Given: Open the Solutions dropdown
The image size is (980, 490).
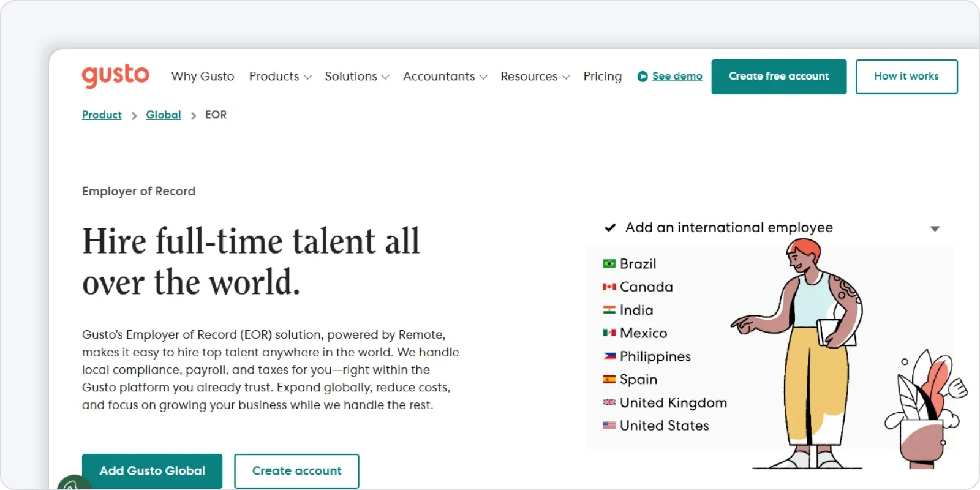Looking at the screenshot, I should pos(356,77).
